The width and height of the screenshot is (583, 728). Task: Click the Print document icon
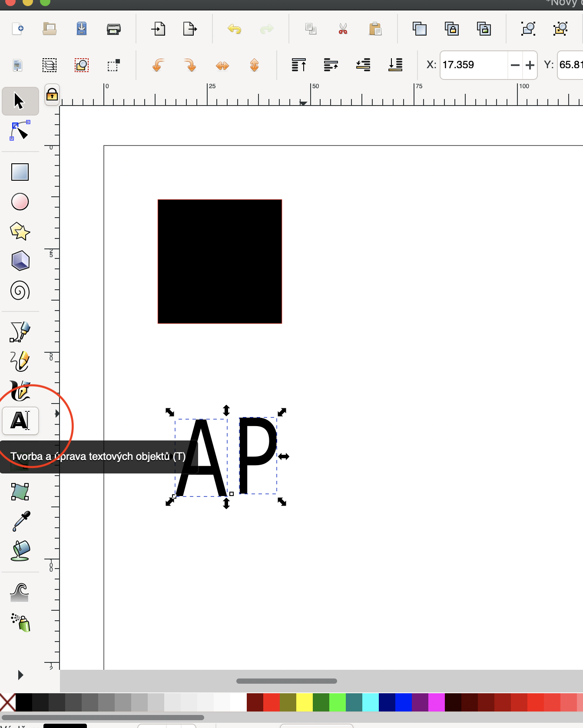click(114, 29)
